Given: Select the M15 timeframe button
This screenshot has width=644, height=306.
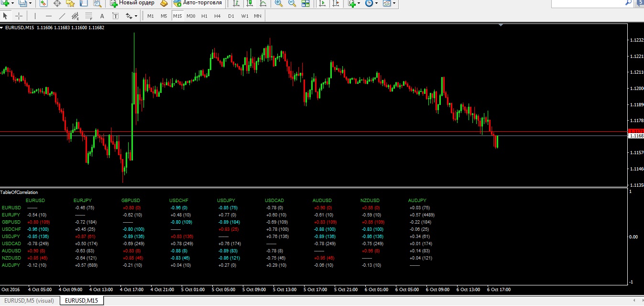Looking at the screenshot, I should coord(177,16).
